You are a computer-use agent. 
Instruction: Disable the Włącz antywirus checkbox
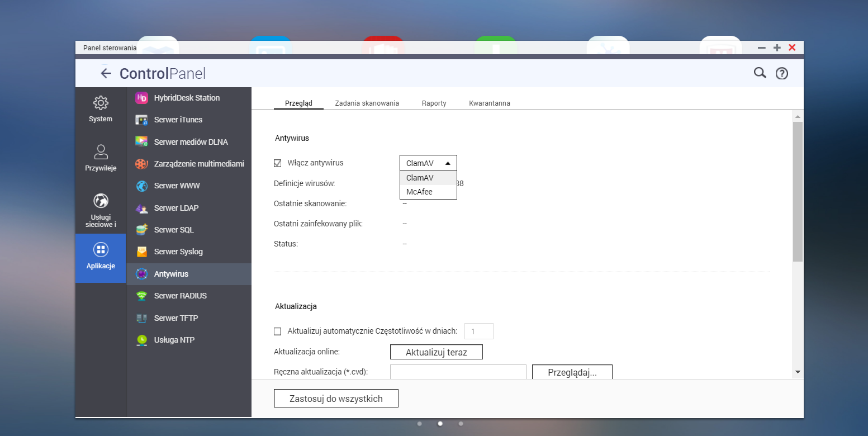[278, 163]
